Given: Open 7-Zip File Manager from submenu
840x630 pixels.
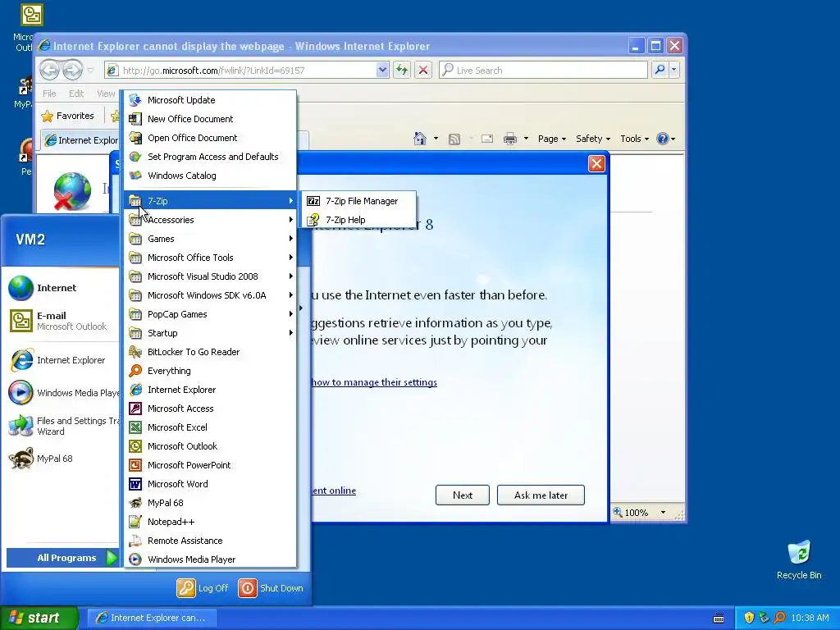Looking at the screenshot, I should [x=359, y=201].
